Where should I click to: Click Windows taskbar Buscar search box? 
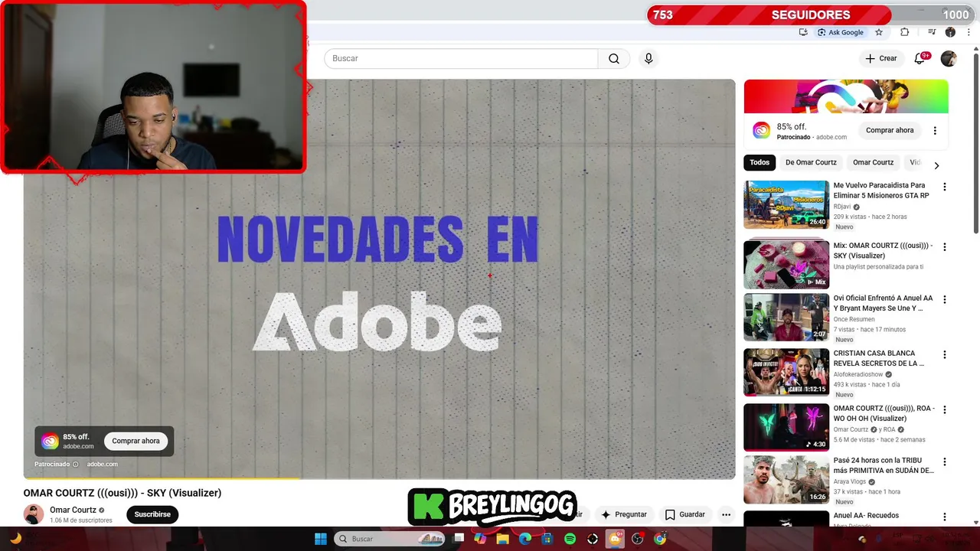click(x=390, y=539)
